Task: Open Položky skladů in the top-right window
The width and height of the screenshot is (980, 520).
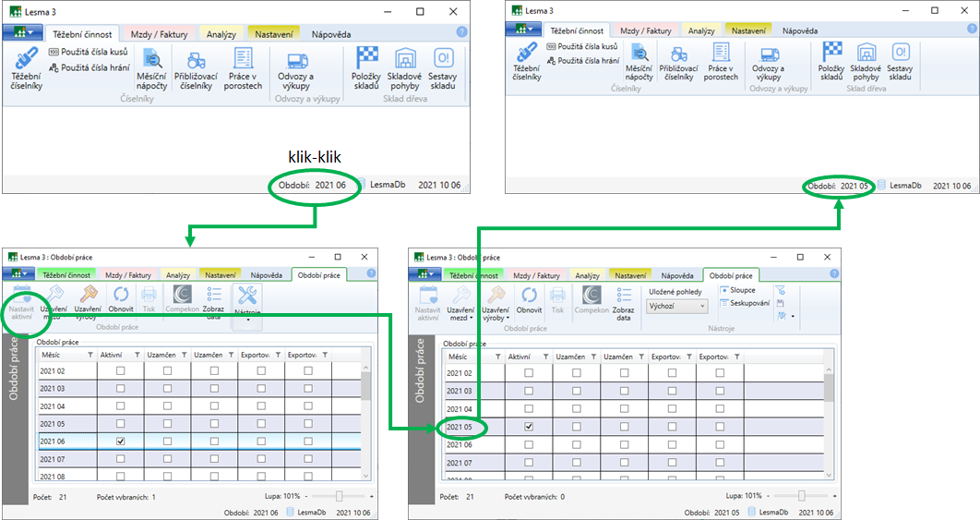Action: [831, 62]
